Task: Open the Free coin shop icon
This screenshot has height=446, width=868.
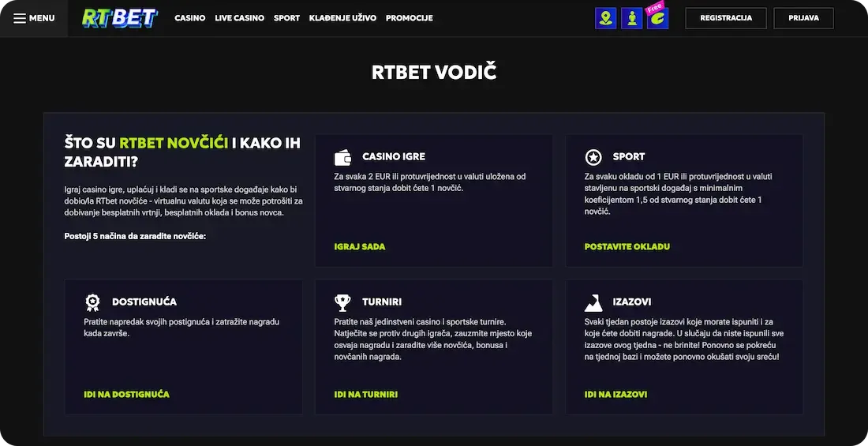Action: (657, 17)
